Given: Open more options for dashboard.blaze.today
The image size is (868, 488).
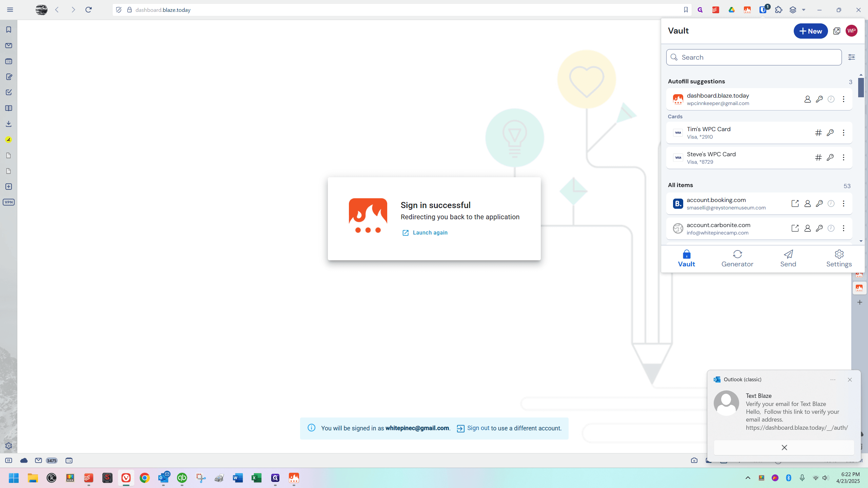Looking at the screenshot, I should pyautogui.click(x=844, y=99).
